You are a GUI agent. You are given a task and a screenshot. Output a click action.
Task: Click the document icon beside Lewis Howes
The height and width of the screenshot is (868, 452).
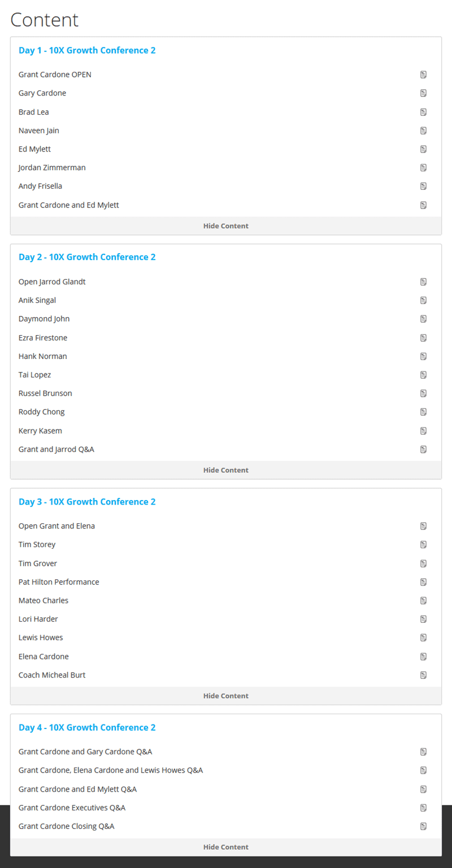click(423, 637)
